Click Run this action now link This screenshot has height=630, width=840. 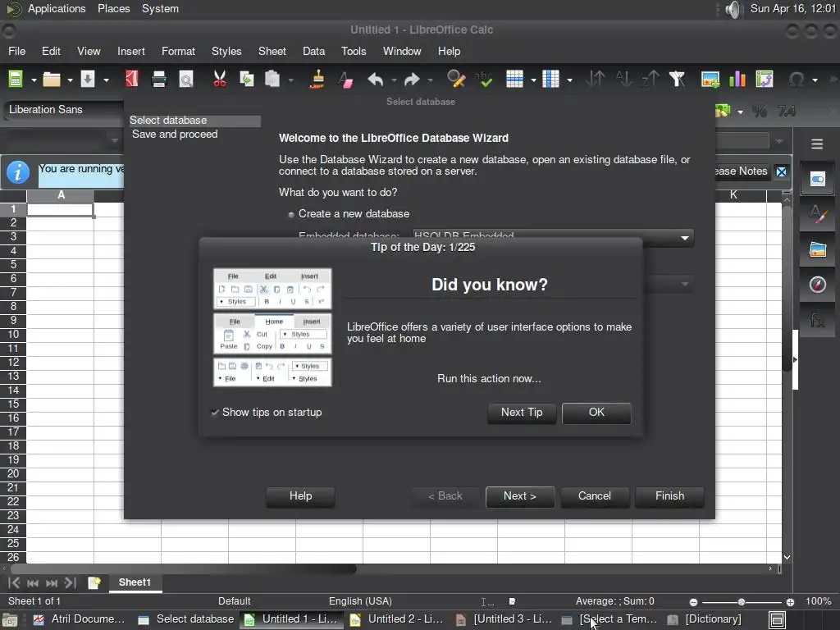(x=489, y=379)
